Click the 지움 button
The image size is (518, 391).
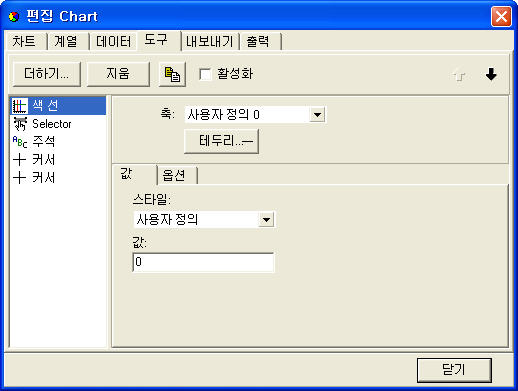118,74
